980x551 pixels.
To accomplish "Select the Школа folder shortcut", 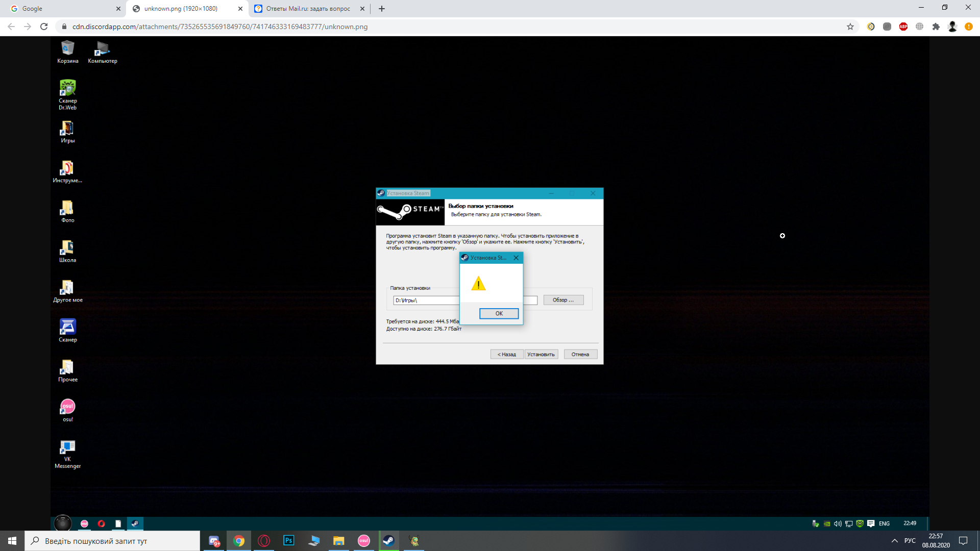I will (68, 252).
